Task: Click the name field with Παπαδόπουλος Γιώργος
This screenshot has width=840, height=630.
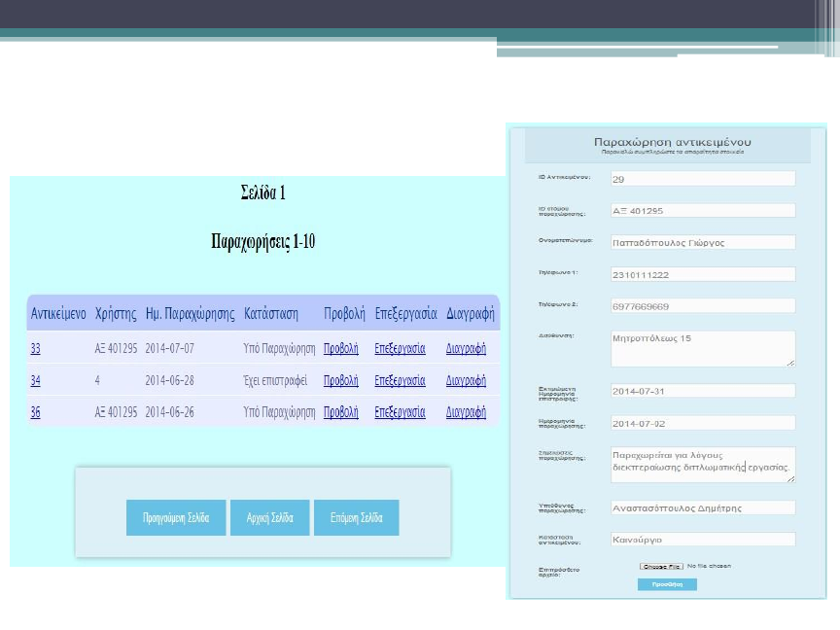Action: (702, 242)
